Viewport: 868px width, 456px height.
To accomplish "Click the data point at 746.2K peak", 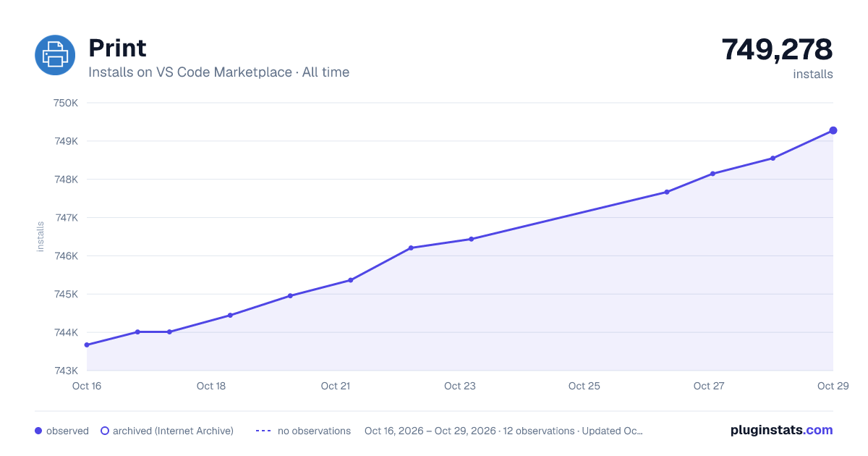I will [x=411, y=248].
